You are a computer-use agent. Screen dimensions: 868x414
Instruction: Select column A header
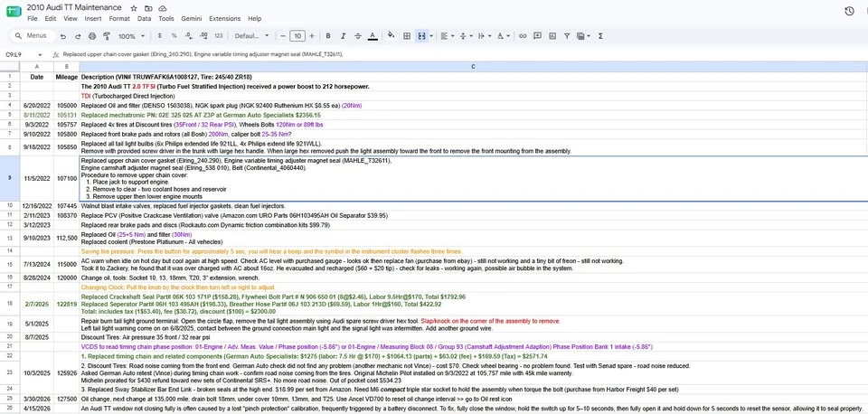(x=36, y=66)
